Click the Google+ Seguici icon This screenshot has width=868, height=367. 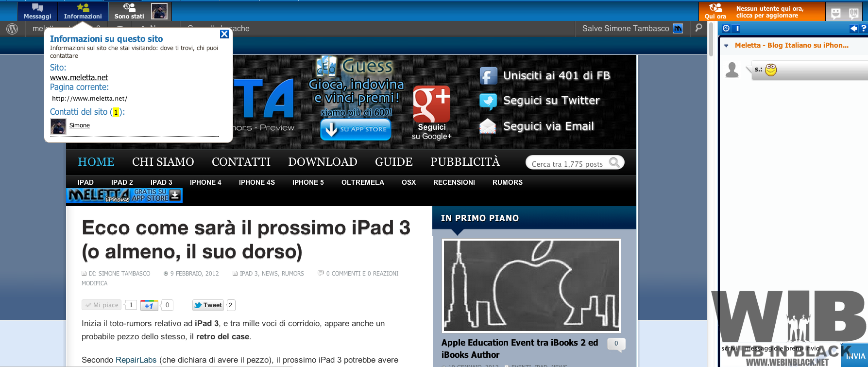coord(432,104)
